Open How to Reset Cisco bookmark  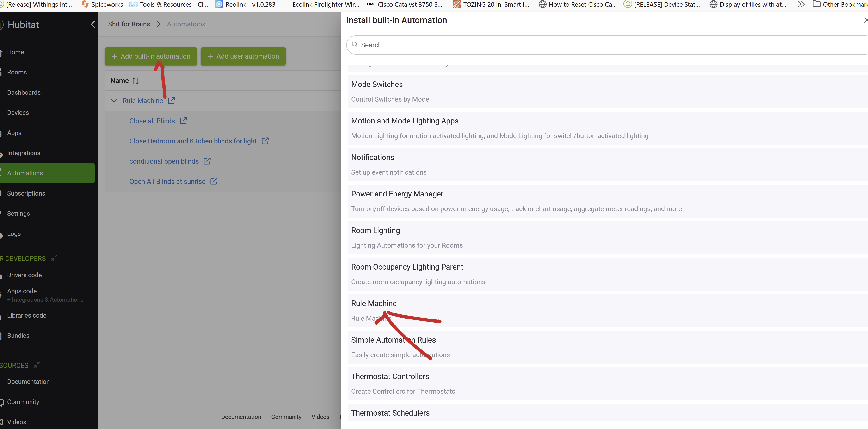click(578, 4)
